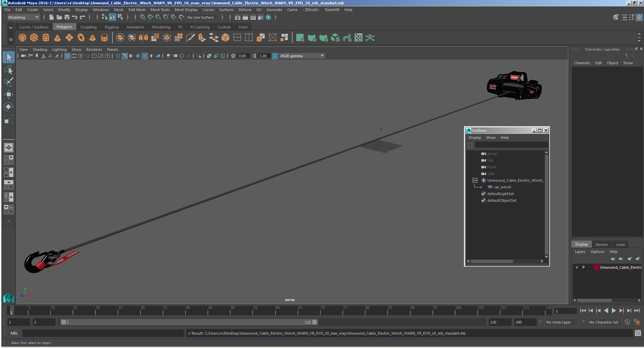This screenshot has height=348, width=644.
Task: Select the Select Tool arrow in toolbox
Action: coord(9,57)
